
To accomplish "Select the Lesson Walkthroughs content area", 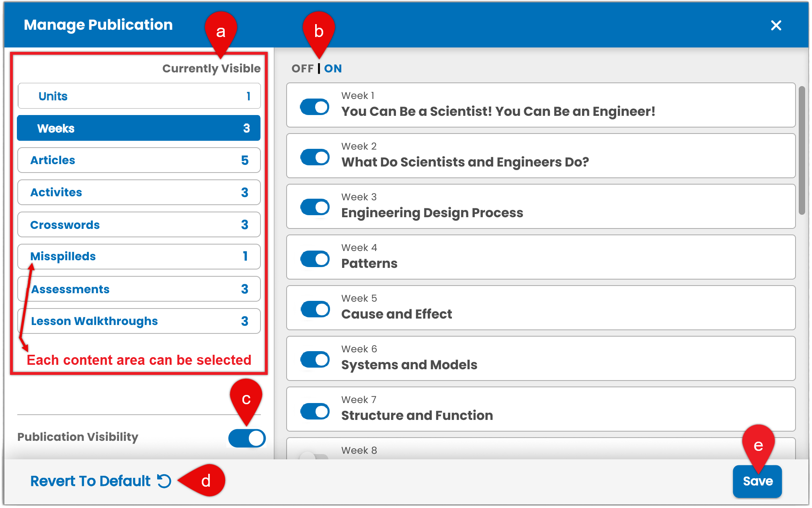I will 139,321.
